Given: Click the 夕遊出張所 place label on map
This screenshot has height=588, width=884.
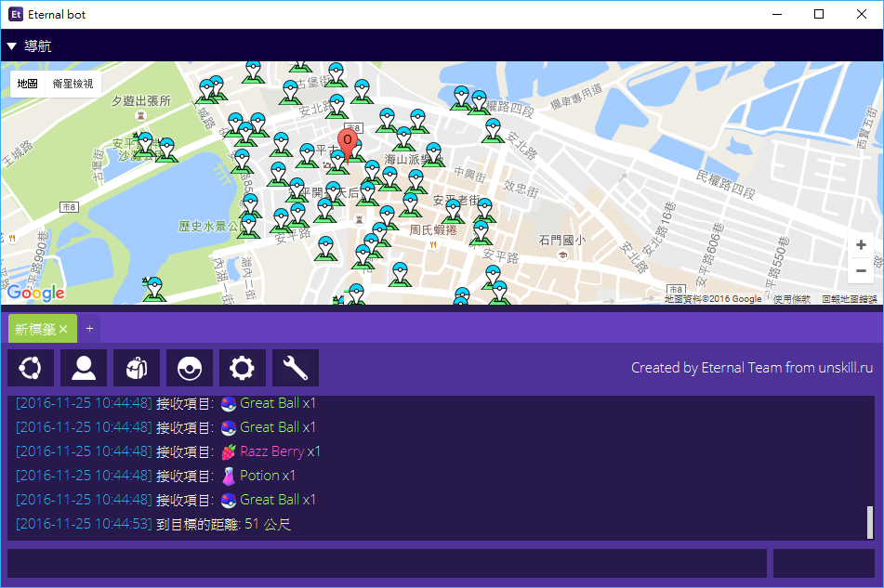Looking at the screenshot, I should tap(141, 101).
